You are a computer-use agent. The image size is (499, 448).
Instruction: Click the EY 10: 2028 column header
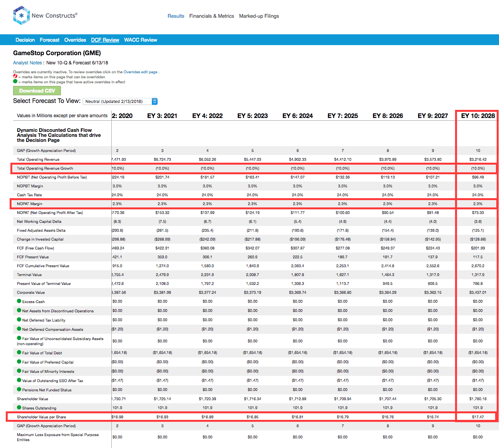pyautogui.click(x=478, y=116)
